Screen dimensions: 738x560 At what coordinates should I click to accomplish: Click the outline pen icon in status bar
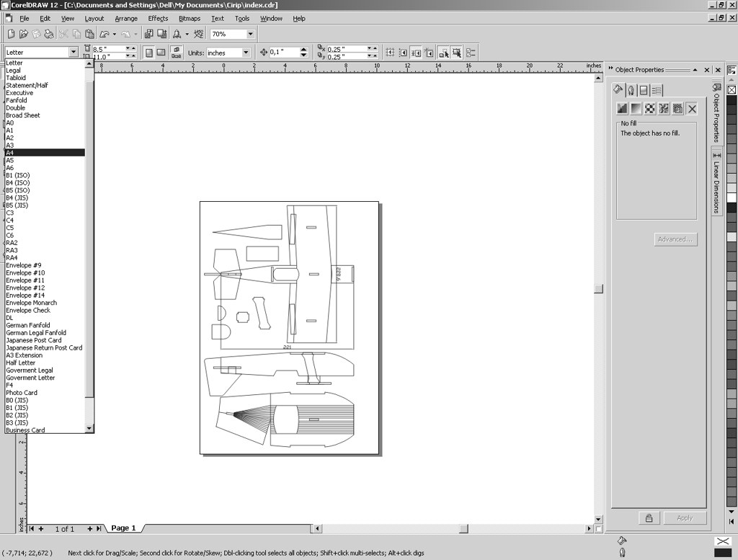622,553
